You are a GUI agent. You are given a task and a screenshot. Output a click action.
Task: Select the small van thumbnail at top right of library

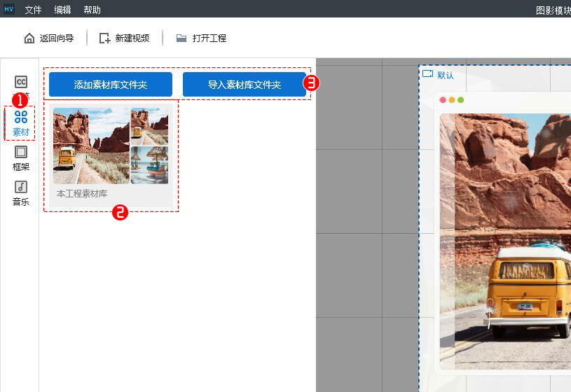click(149, 126)
